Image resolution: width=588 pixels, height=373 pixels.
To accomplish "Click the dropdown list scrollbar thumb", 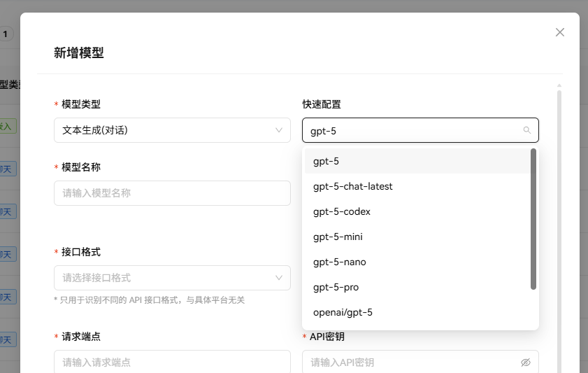I will pyautogui.click(x=533, y=218).
